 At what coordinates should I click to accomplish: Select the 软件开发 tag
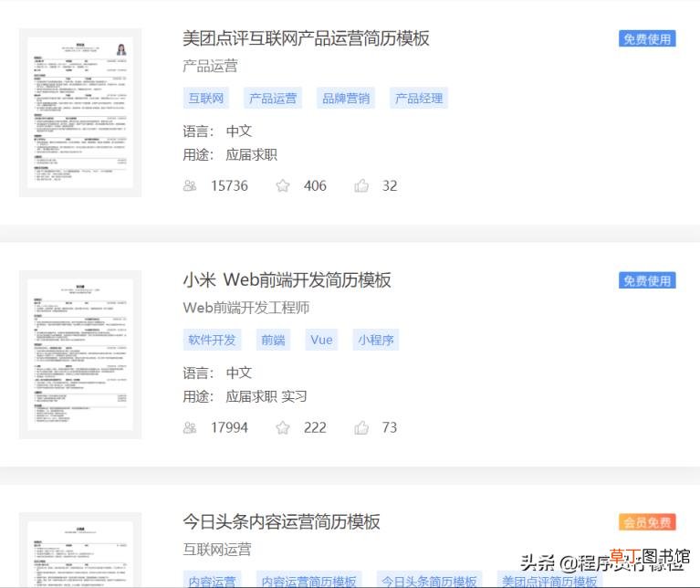(212, 340)
